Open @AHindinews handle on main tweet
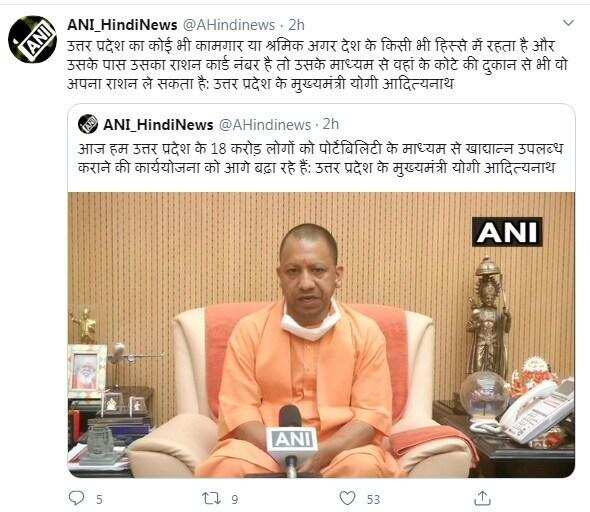The image size is (590, 512). click(x=229, y=25)
